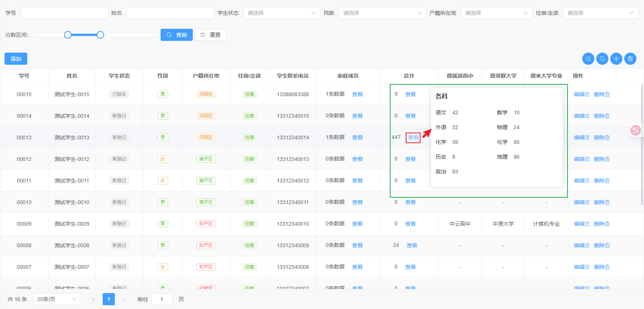Open the 20条/页 page size dropdown
This screenshot has height=309, width=644.
57,299
